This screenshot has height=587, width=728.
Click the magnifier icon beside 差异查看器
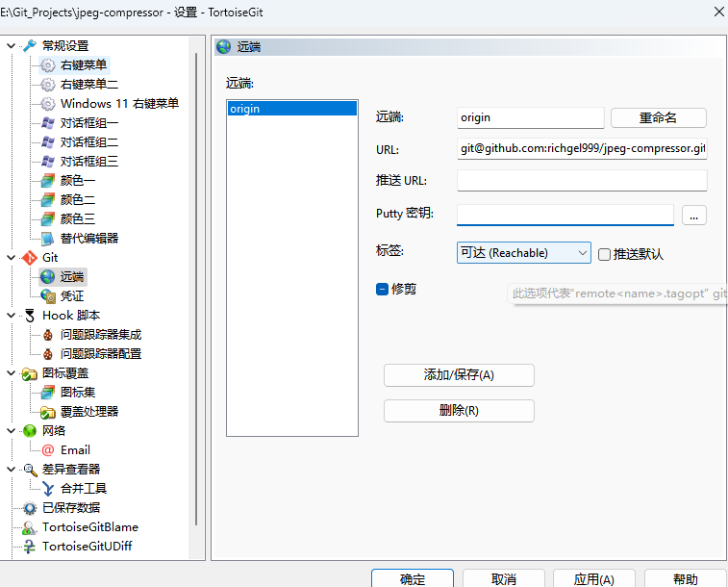[x=30, y=470]
